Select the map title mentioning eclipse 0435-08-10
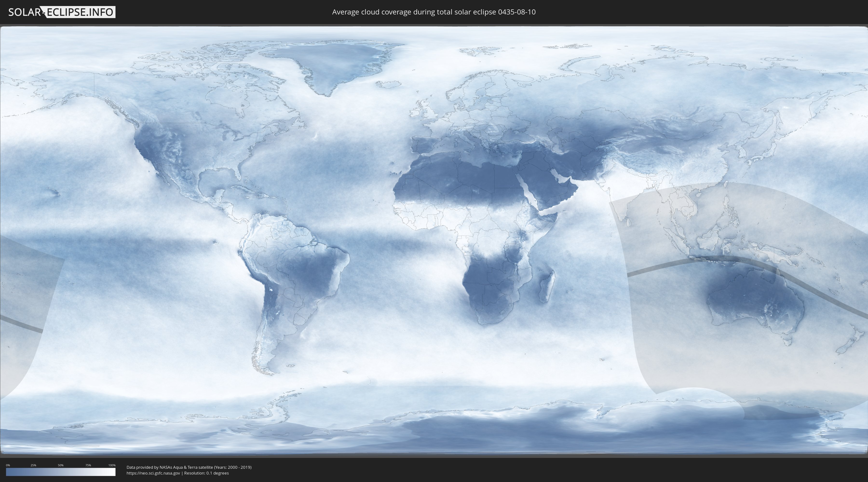This screenshot has height=482, width=868. pyautogui.click(x=434, y=12)
